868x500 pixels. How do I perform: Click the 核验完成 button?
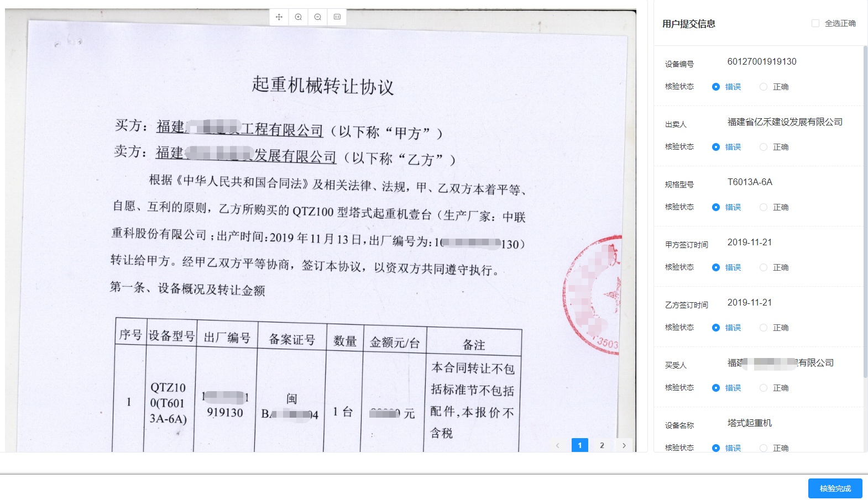click(x=835, y=488)
